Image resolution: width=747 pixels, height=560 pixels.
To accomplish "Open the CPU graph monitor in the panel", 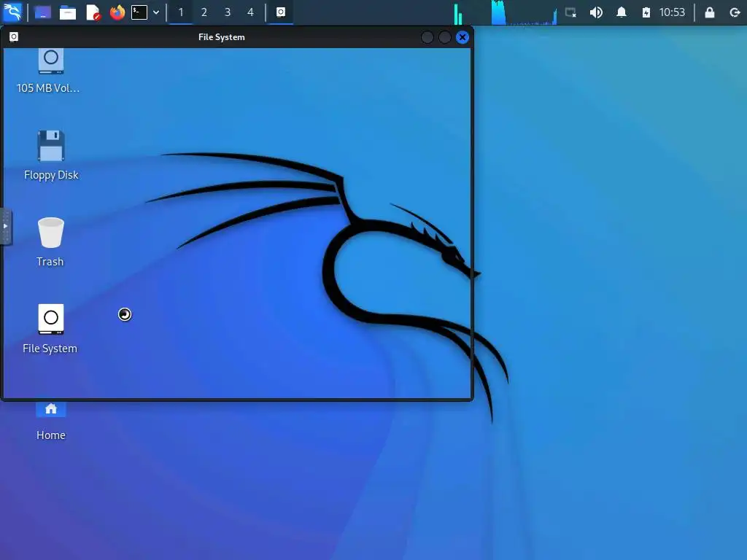I will tap(458, 13).
